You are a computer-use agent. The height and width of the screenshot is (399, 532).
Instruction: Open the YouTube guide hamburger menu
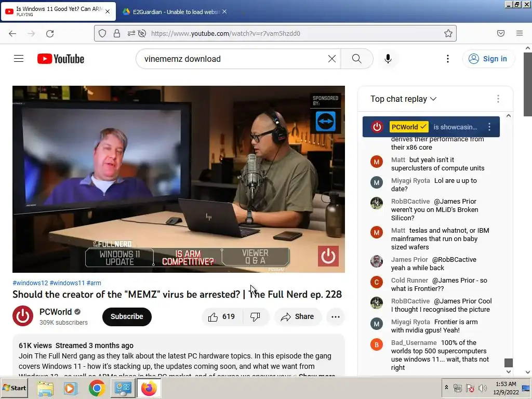click(x=19, y=59)
